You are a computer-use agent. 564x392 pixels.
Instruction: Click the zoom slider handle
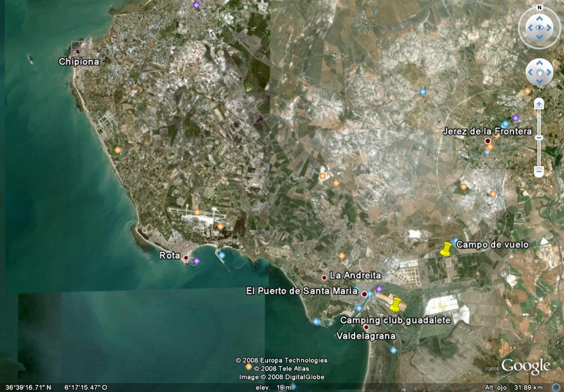pyautogui.click(x=538, y=138)
